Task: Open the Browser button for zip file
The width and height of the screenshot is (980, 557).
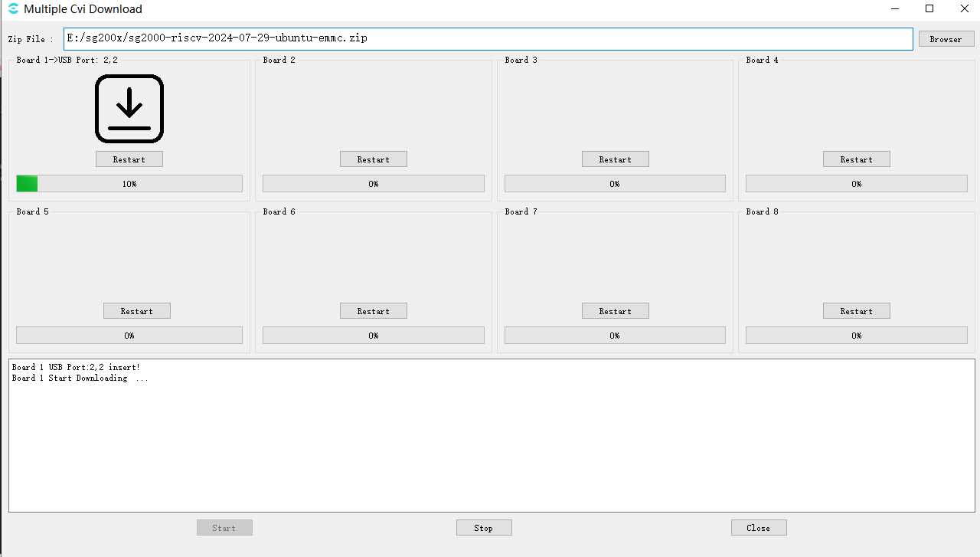Action: [x=946, y=39]
